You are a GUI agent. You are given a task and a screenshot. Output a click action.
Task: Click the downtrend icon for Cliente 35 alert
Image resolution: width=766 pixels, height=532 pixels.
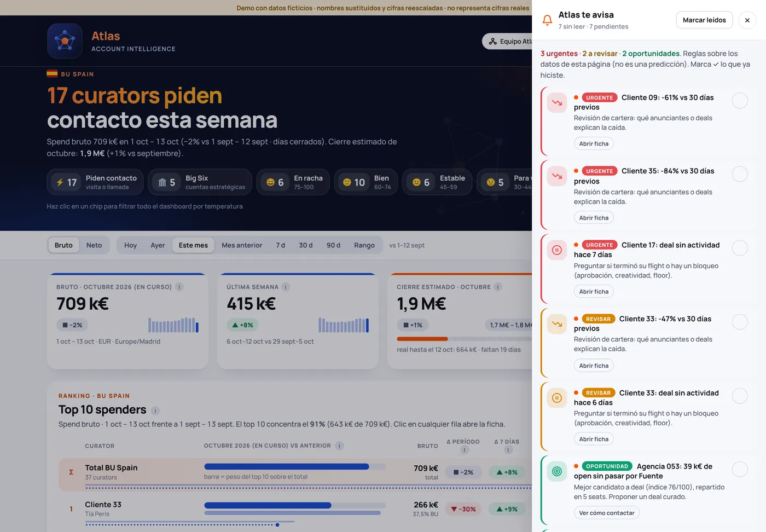[557, 176]
